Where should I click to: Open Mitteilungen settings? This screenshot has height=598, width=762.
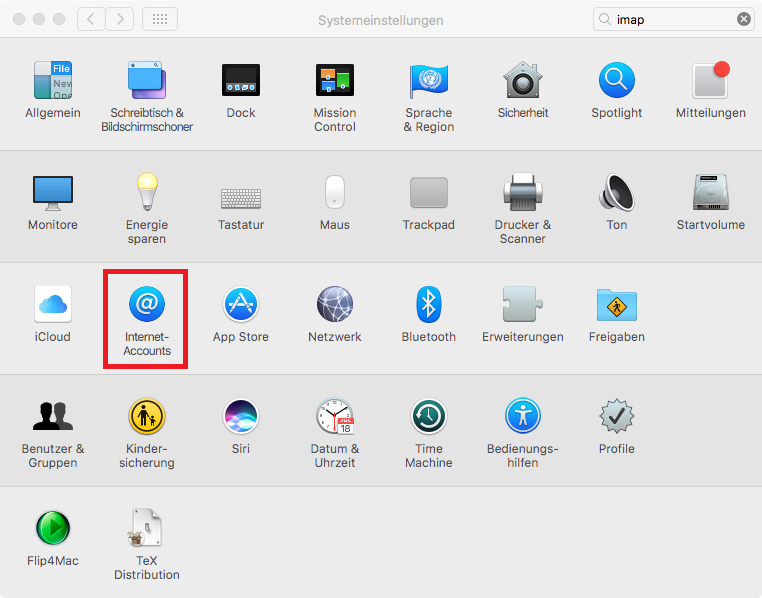click(x=710, y=80)
